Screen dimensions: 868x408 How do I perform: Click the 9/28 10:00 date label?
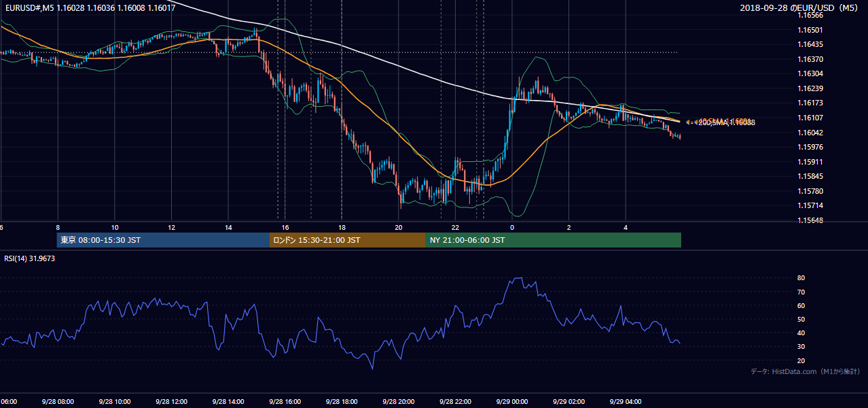pyautogui.click(x=114, y=401)
